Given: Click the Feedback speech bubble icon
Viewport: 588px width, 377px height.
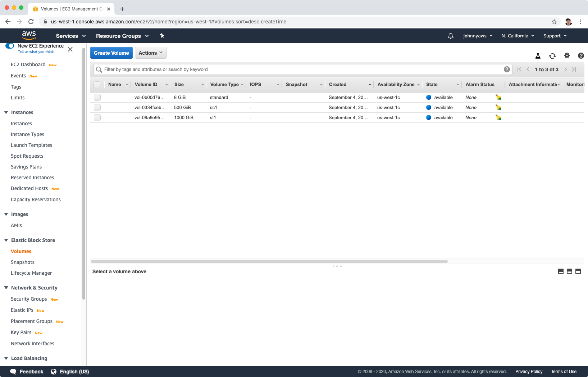Looking at the screenshot, I should [13, 372].
